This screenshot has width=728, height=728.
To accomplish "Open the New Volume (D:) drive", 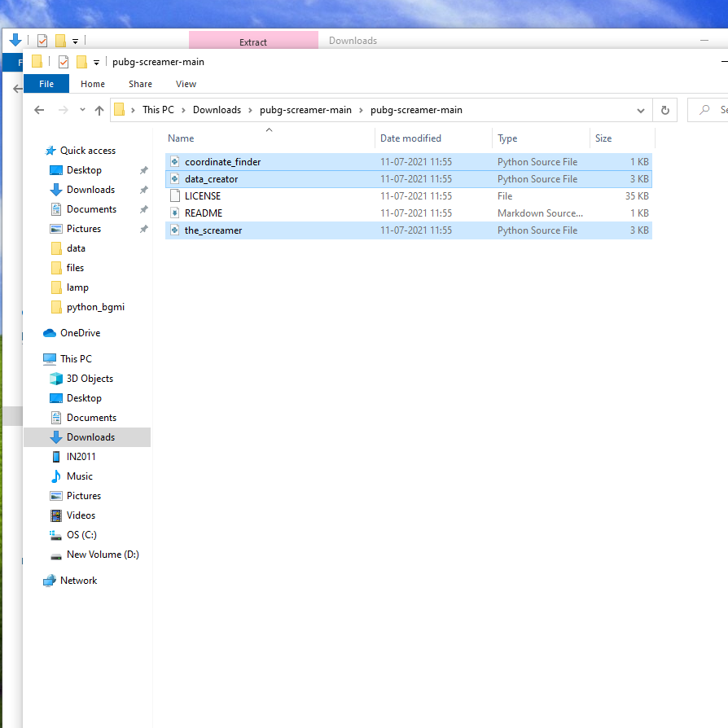I will pos(103,555).
